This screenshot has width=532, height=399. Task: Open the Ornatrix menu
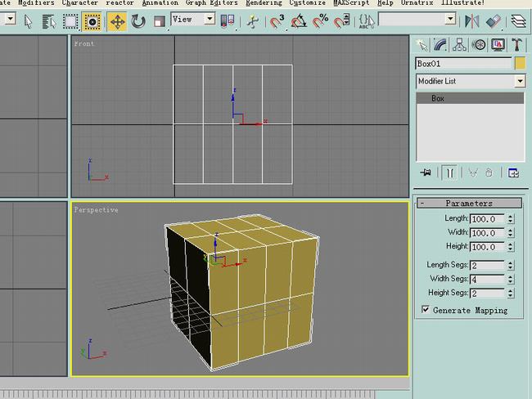tap(417, 3)
